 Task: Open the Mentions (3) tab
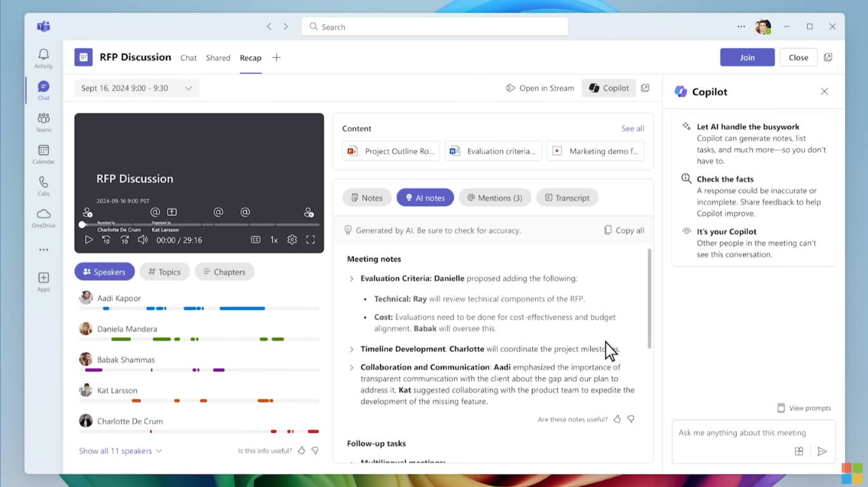(x=494, y=197)
